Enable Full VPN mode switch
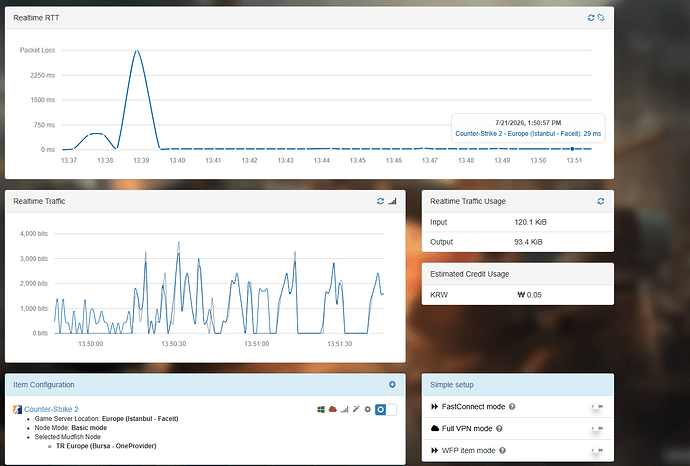Image resolution: width=690 pixels, height=466 pixels. tap(597, 429)
